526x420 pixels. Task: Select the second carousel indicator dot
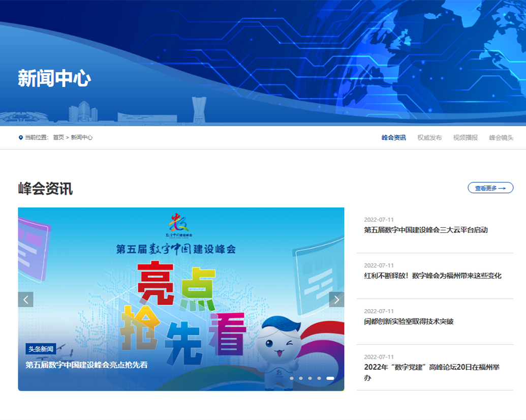click(301, 378)
